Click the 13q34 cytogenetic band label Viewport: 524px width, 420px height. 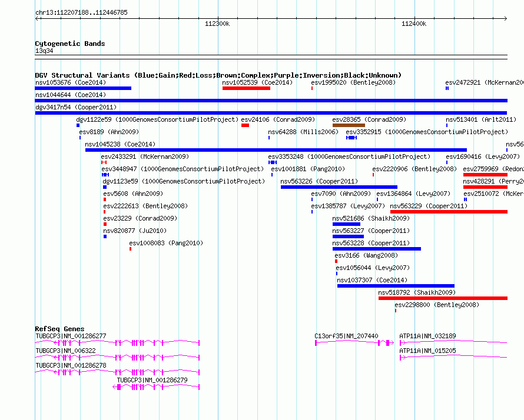click(44, 51)
